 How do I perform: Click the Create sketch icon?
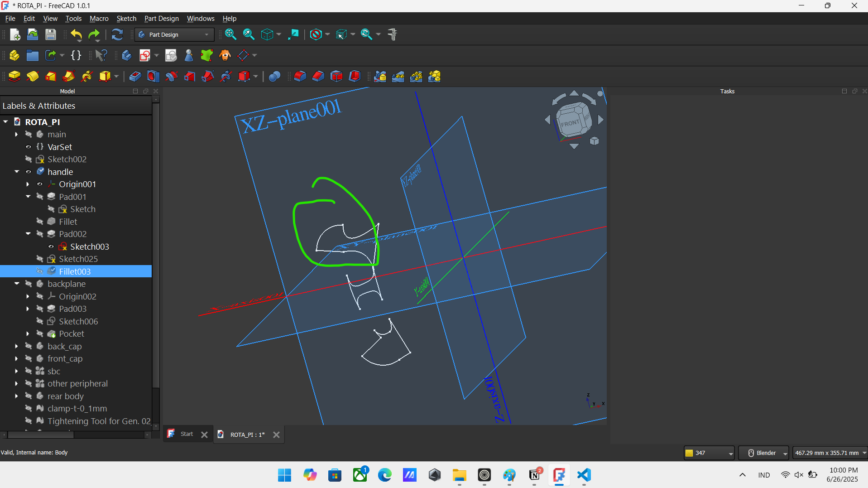click(x=145, y=55)
